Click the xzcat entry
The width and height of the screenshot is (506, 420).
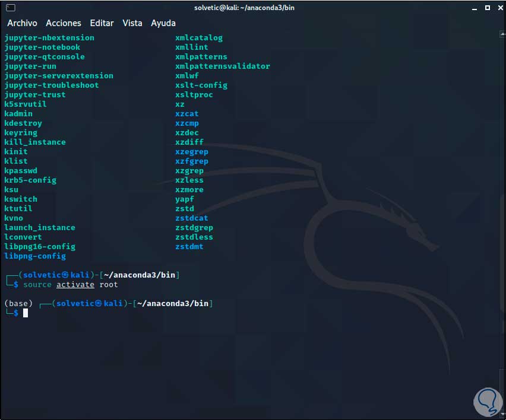click(187, 114)
